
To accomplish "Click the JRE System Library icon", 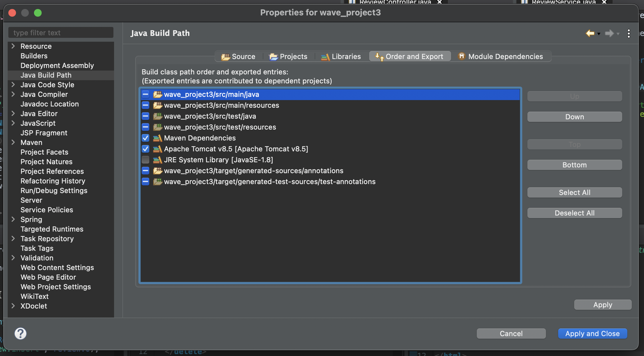I will coord(157,160).
